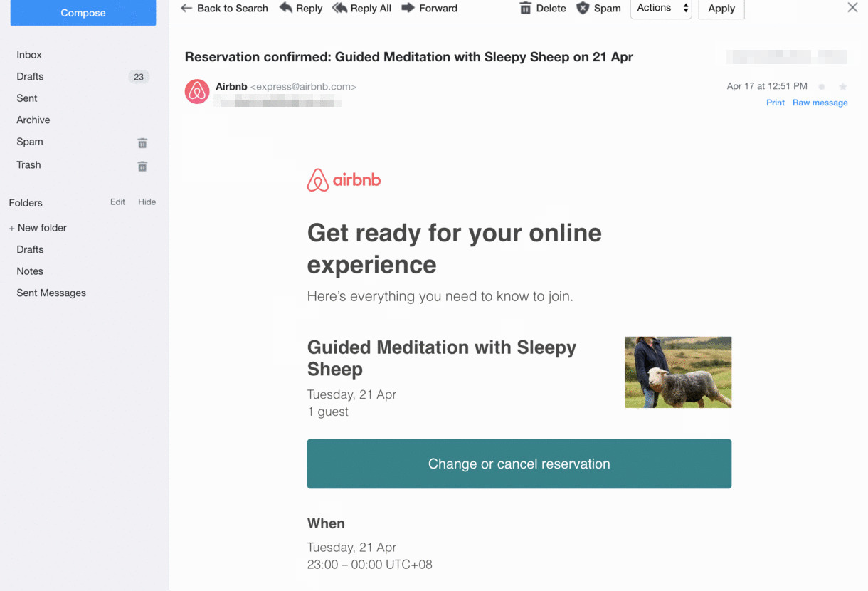Click the Reply arrow icon

coord(286,8)
